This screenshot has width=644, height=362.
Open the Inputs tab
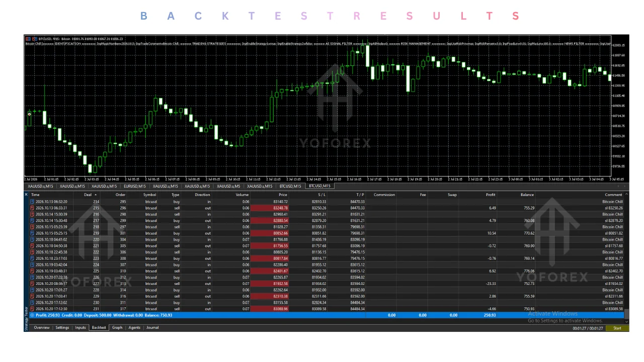pyautogui.click(x=80, y=328)
